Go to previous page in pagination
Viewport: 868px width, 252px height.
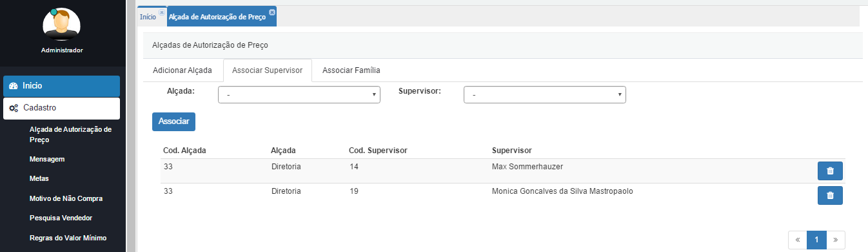[798, 240]
